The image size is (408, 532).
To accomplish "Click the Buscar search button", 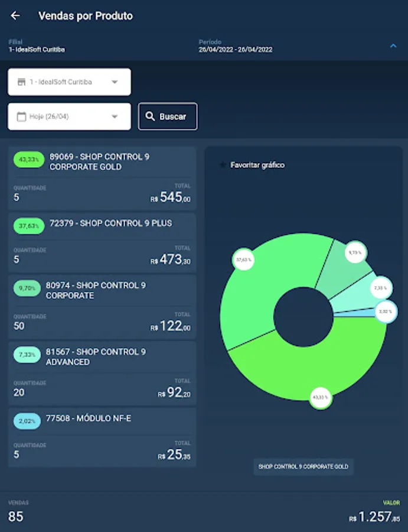I will click(168, 116).
